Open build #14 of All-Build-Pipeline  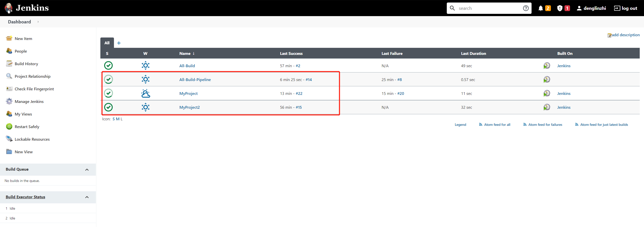coord(309,80)
